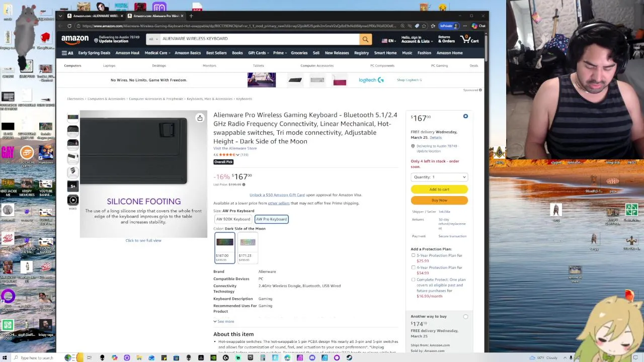Click the share icon on product image
Image resolution: width=644 pixels, height=362 pixels.
point(200,118)
